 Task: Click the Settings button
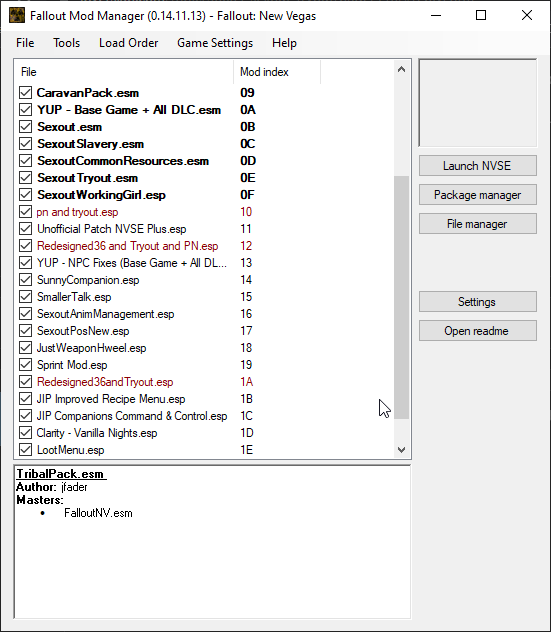coord(478,301)
